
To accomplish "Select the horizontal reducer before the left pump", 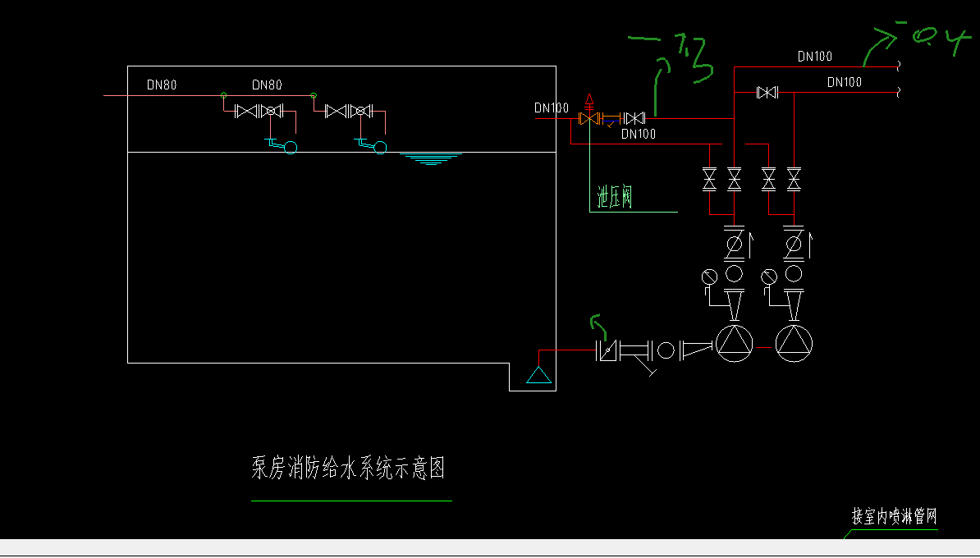I will 696,350.
